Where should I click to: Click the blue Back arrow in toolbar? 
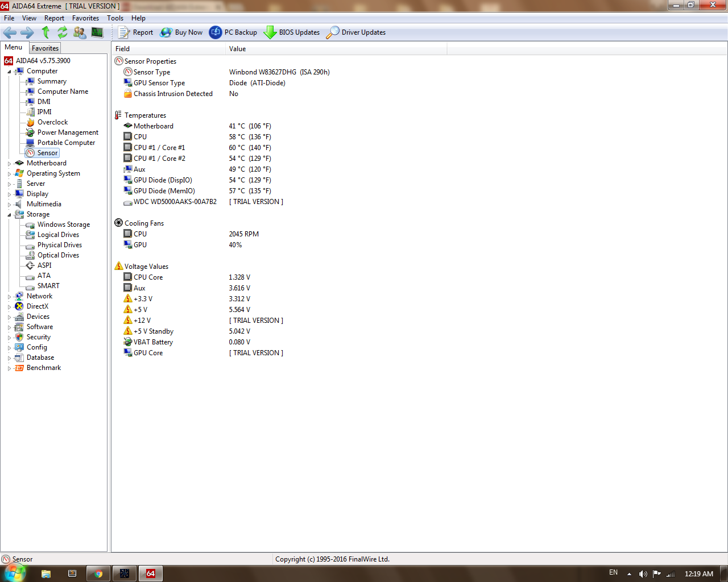coord(10,32)
